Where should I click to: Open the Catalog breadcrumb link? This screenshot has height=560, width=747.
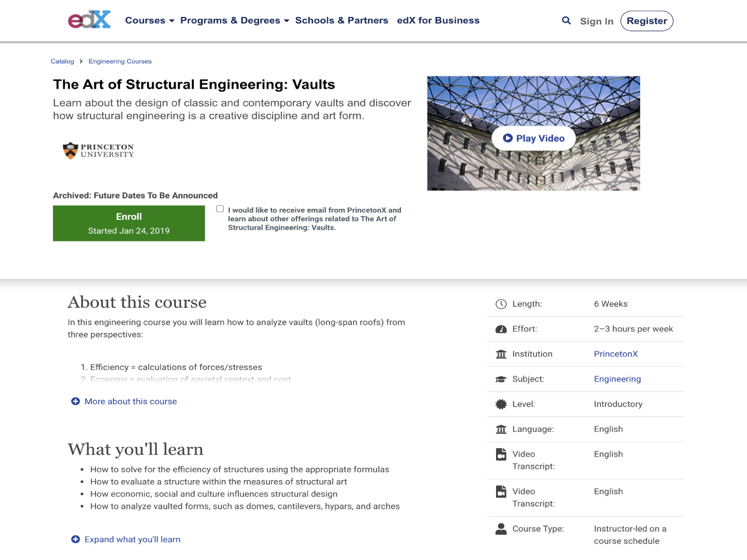pyautogui.click(x=62, y=61)
